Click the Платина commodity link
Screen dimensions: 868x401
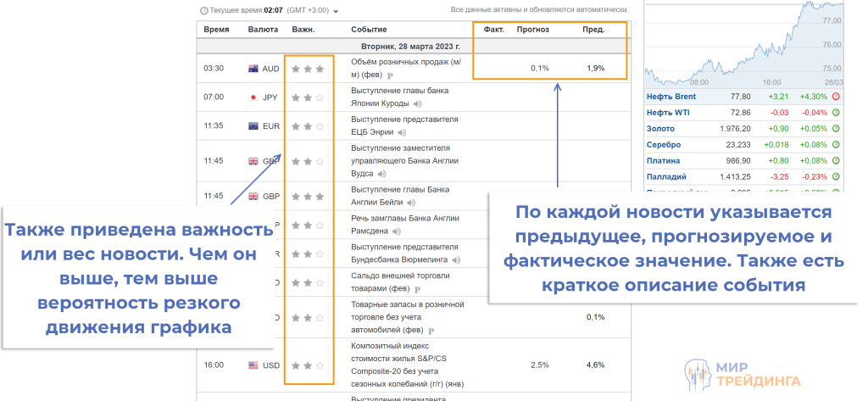(x=663, y=160)
